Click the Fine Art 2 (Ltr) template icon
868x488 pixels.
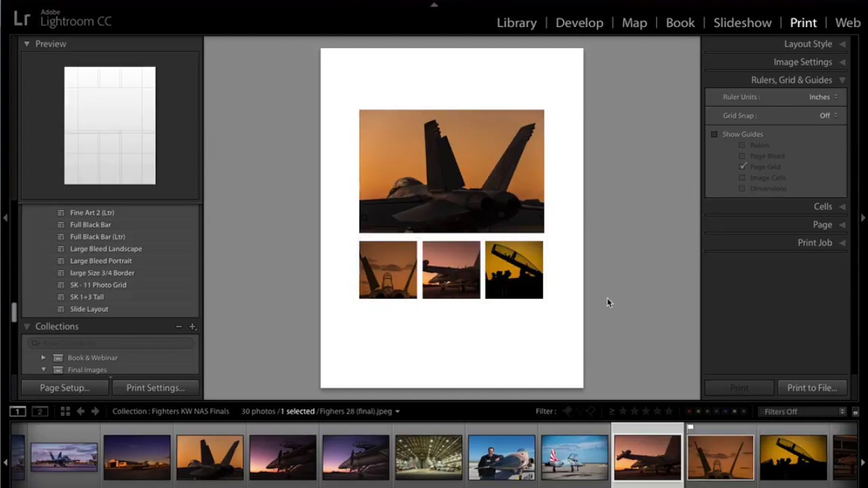(61, 213)
